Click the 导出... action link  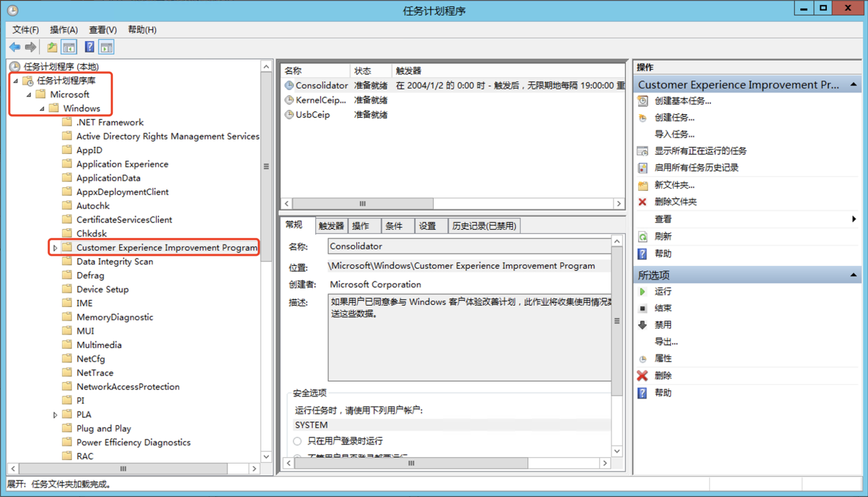[666, 342]
